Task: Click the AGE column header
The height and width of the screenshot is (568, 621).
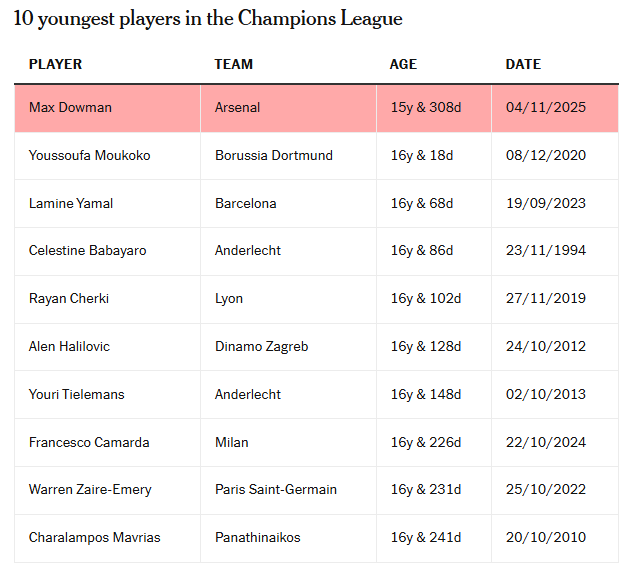Action: (x=403, y=64)
